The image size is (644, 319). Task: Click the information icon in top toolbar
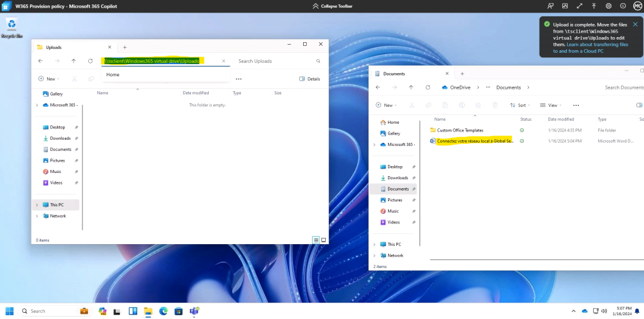click(x=623, y=6)
